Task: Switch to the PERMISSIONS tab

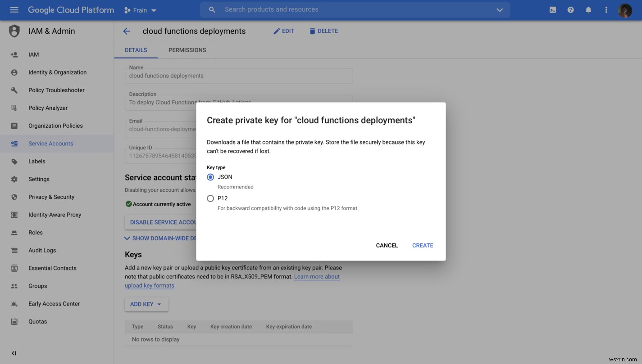Action: (x=187, y=50)
